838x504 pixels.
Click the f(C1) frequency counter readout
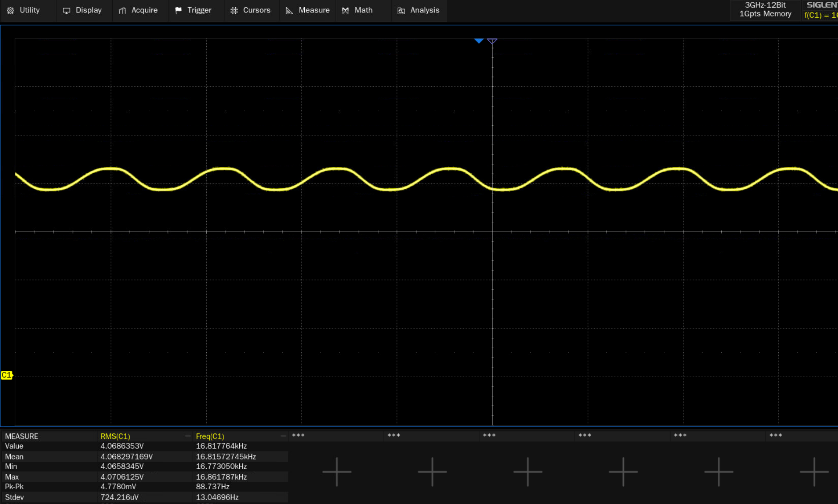point(821,15)
